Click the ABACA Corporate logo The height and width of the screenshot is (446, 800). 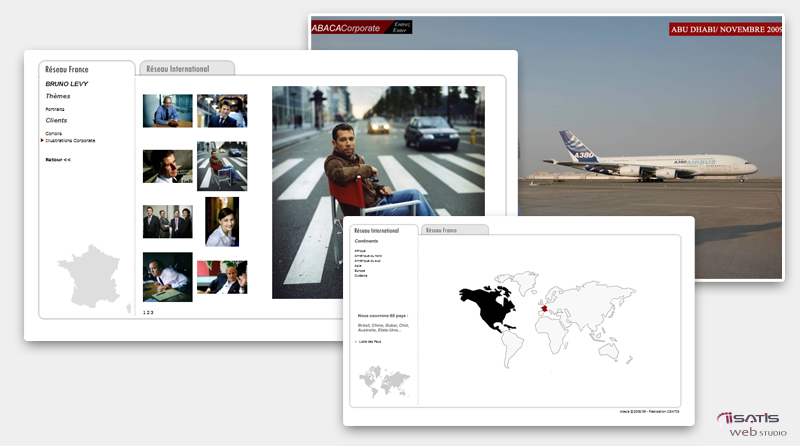346,28
